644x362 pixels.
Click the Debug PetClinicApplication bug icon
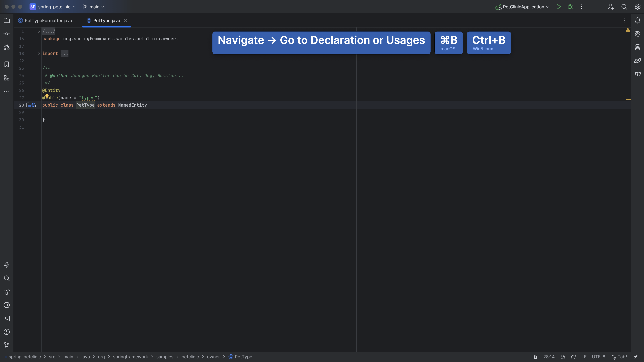click(570, 7)
